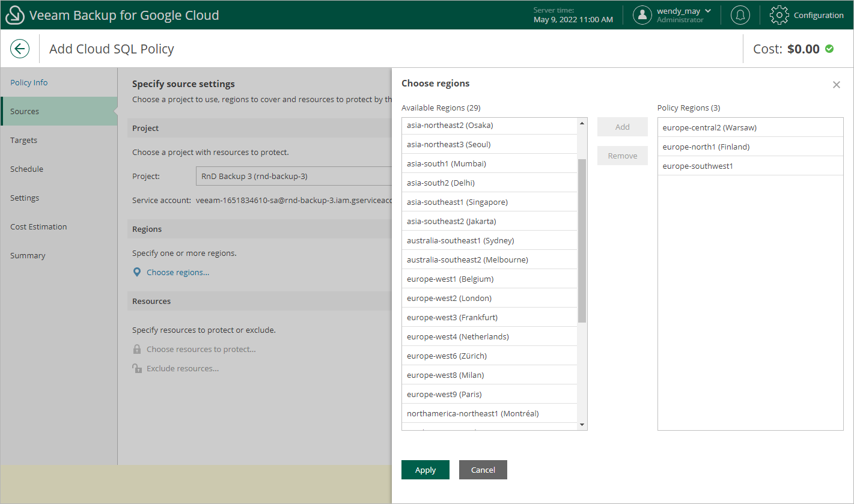The image size is (854, 504).
Task: Select europe-west2 (London) region
Action: (x=489, y=298)
